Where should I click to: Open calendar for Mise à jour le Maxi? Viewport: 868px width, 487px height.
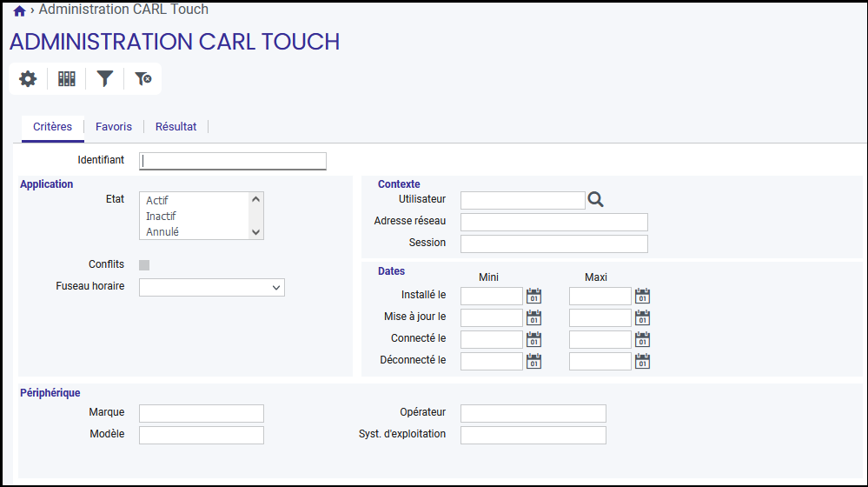[642, 317]
